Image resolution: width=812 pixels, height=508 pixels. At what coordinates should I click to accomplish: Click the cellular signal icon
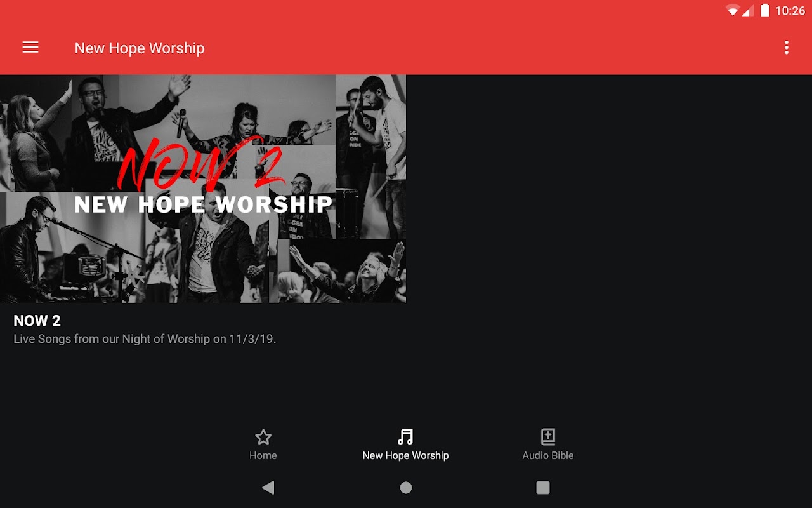click(747, 11)
